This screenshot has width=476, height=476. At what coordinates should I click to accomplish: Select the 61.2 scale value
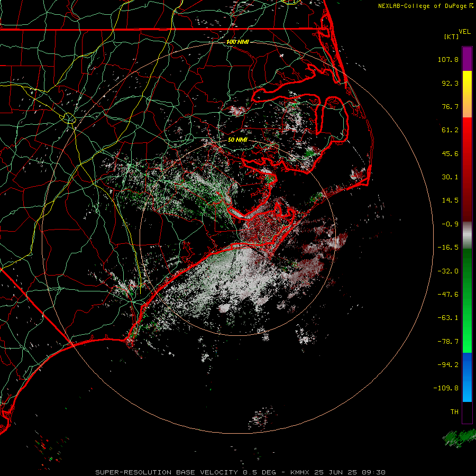[450, 130]
